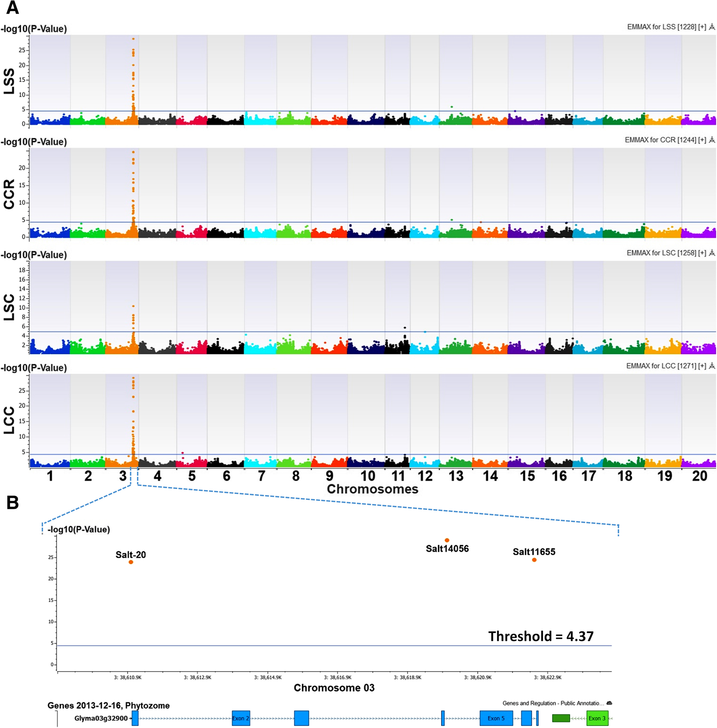Viewport: 717px width, 728px height.
Task: Select the Salt11655 data point
Action: [x=534, y=560]
